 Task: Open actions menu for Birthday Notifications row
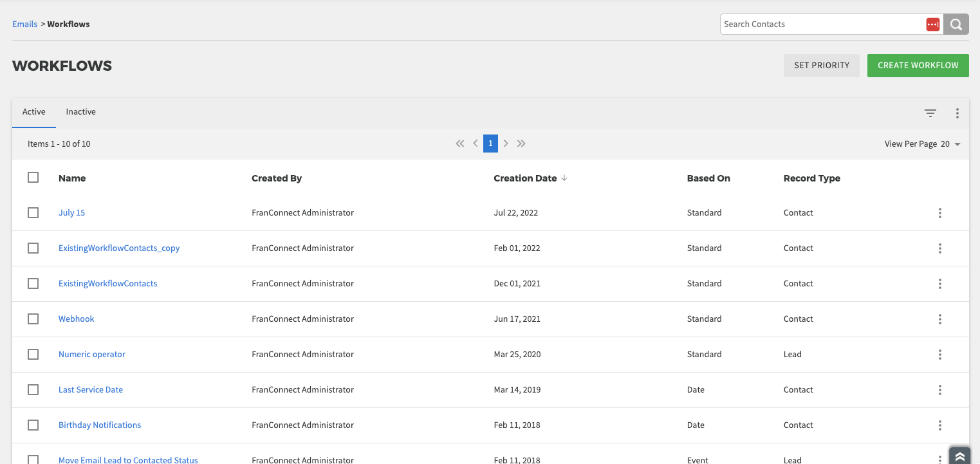[940, 425]
